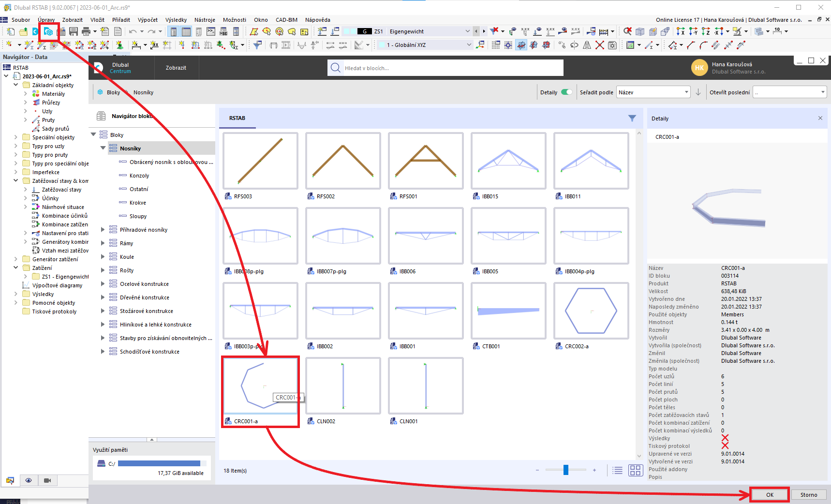Click the Nosníky breadcrumb
The width and height of the screenshot is (831, 504).
[143, 92]
